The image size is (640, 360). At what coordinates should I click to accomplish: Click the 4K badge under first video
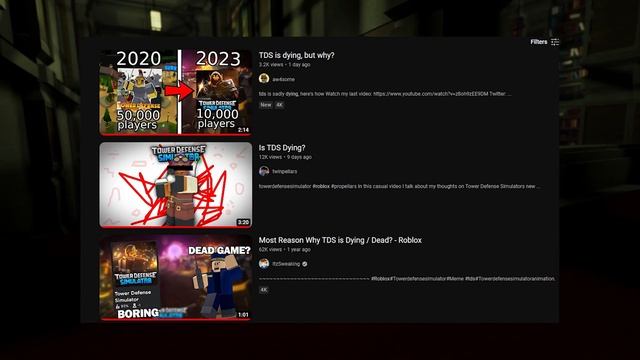click(279, 105)
